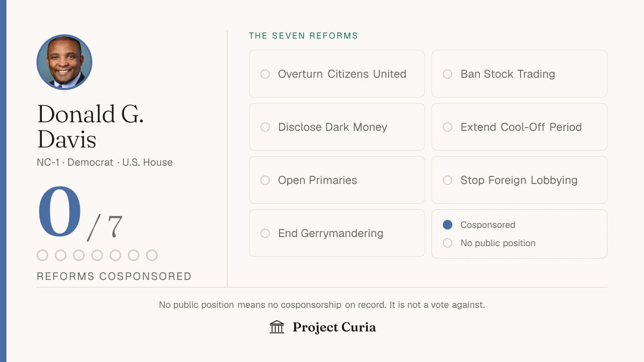This screenshot has height=362, width=644.
Task: Select the Open Primaries status circle
Action: tap(265, 180)
